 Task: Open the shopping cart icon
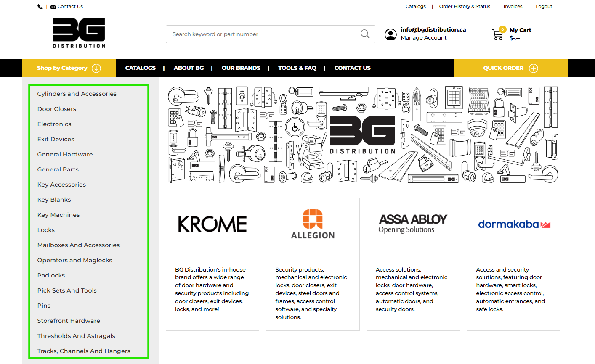[x=498, y=34]
